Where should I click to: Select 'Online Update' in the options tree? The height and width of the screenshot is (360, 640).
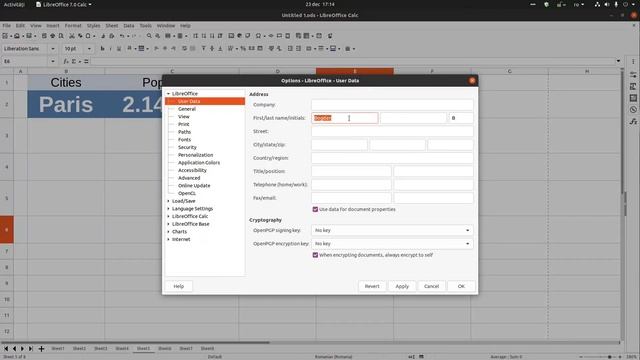[194, 186]
